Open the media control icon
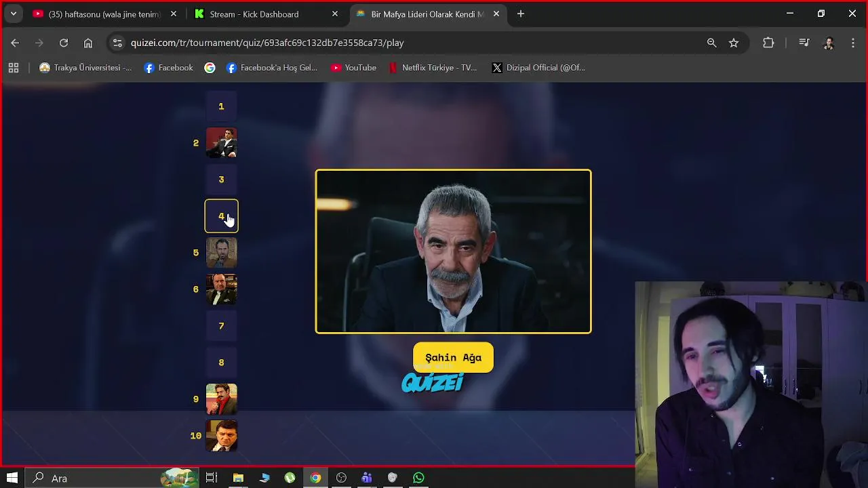Image resolution: width=868 pixels, height=488 pixels. (804, 43)
